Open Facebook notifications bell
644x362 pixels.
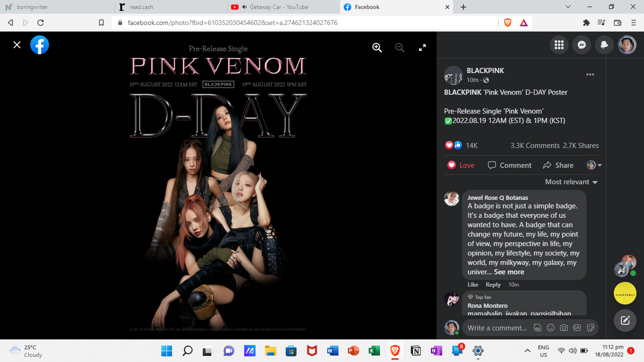[x=604, y=45]
